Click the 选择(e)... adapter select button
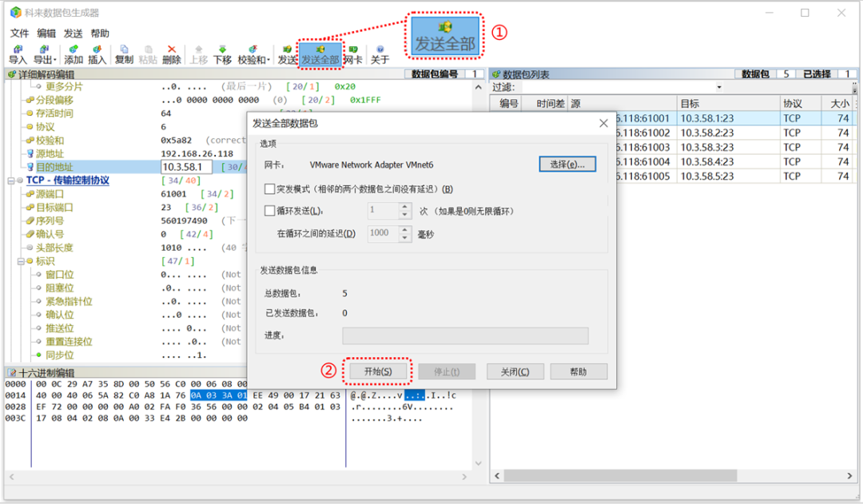Screen dimensions: 863x504 (x=567, y=164)
